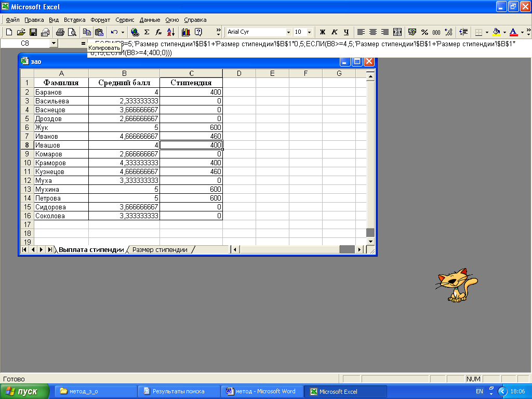Apply red font color with the A icon
This screenshot has width=532, height=399.
click(x=513, y=32)
